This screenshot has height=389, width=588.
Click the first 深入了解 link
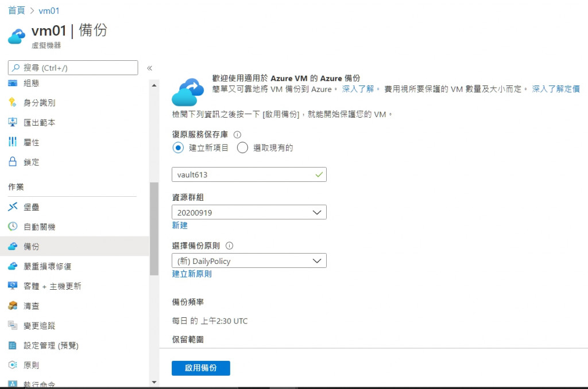point(358,89)
